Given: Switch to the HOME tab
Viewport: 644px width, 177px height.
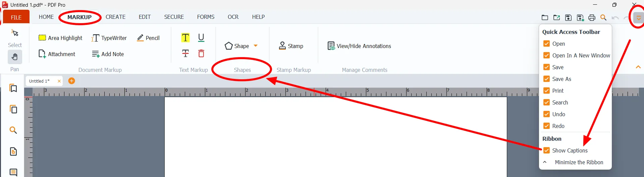Looking at the screenshot, I should [46, 17].
